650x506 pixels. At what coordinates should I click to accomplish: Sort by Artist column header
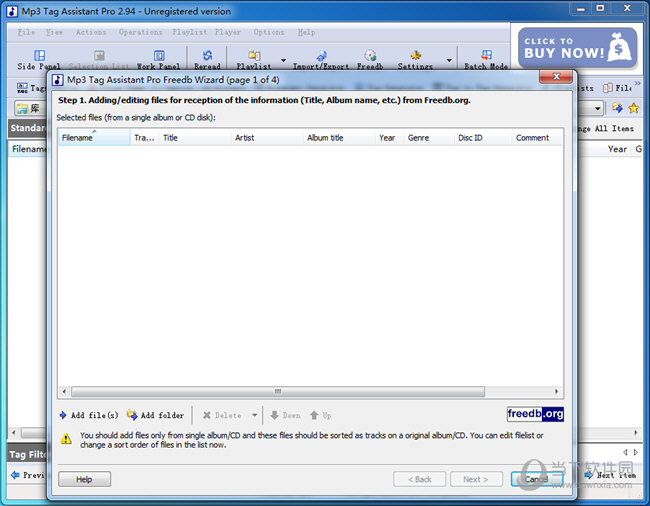point(267,138)
